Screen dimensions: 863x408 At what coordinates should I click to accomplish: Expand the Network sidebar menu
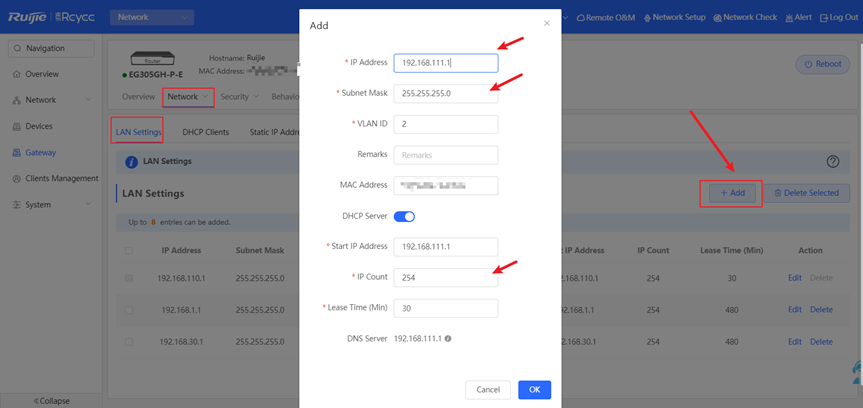pyautogui.click(x=40, y=100)
